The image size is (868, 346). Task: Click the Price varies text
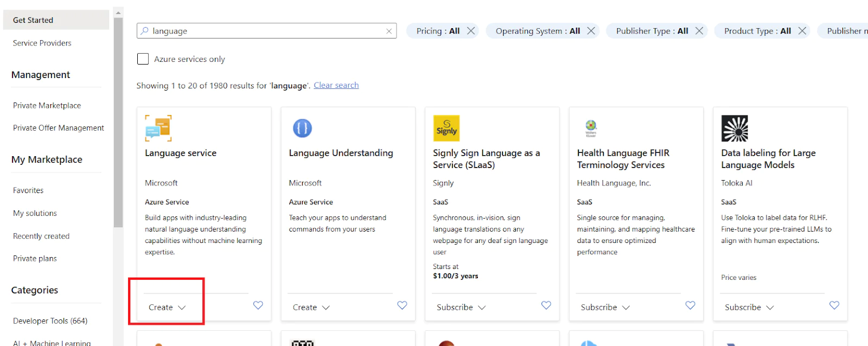pos(739,278)
